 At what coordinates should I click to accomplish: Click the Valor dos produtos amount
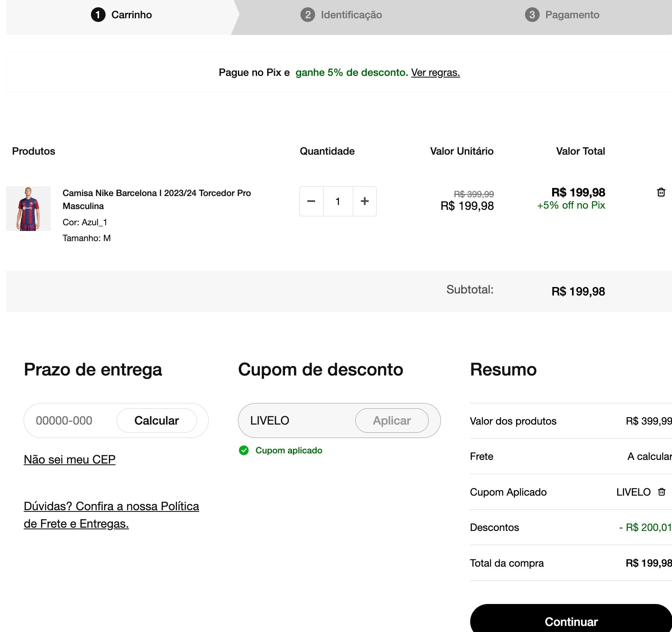coord(648,421)
